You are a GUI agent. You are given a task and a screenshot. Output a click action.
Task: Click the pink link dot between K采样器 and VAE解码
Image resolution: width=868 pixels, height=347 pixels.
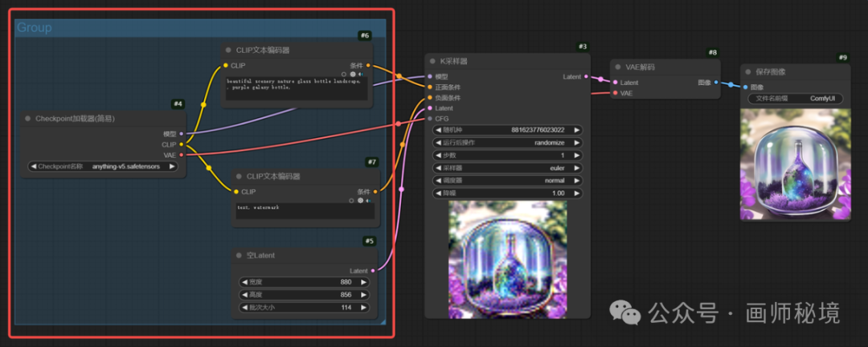coord(600,80)
